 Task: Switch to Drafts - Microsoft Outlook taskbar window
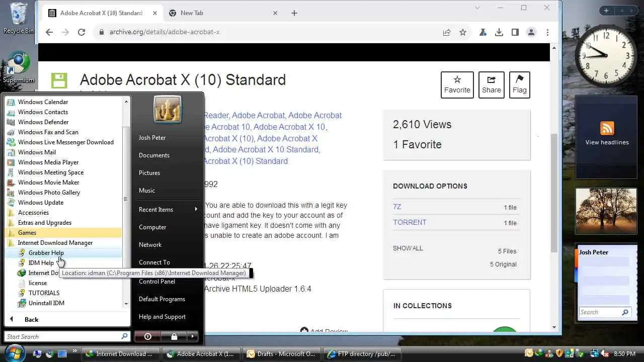(x=281, y=354)
